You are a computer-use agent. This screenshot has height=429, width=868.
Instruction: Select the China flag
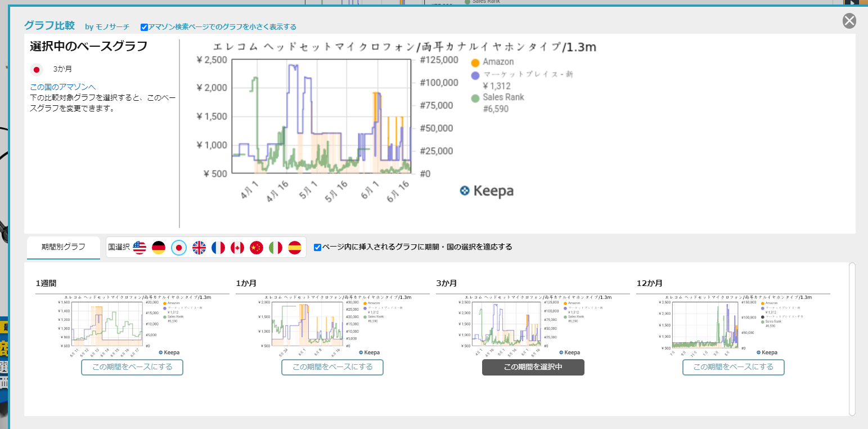[257, 248]
